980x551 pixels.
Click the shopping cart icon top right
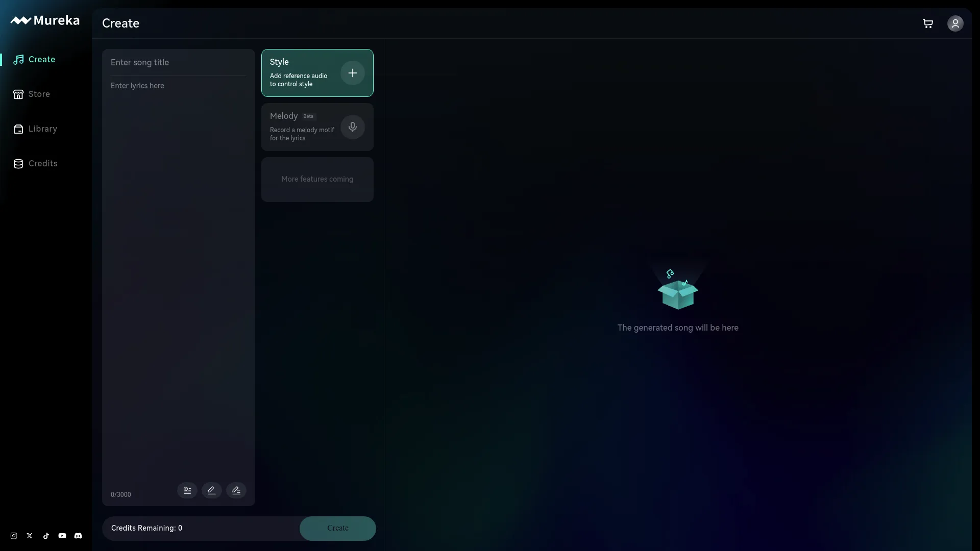coord(928,23)
